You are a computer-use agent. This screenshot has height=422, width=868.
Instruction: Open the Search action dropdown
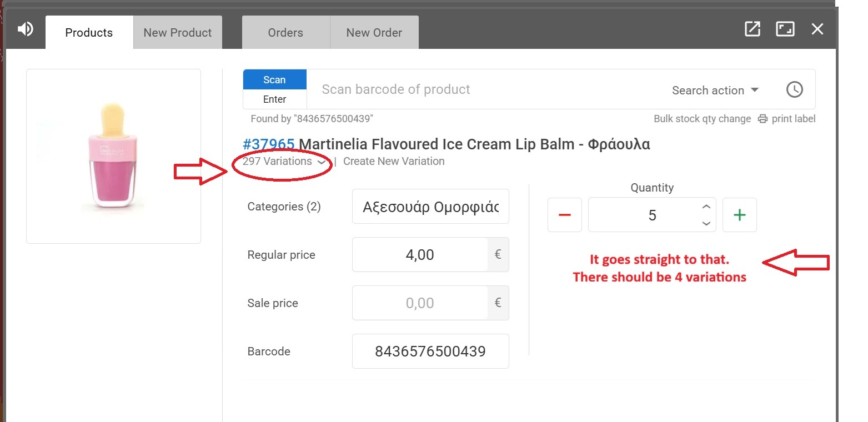(715, 91)
